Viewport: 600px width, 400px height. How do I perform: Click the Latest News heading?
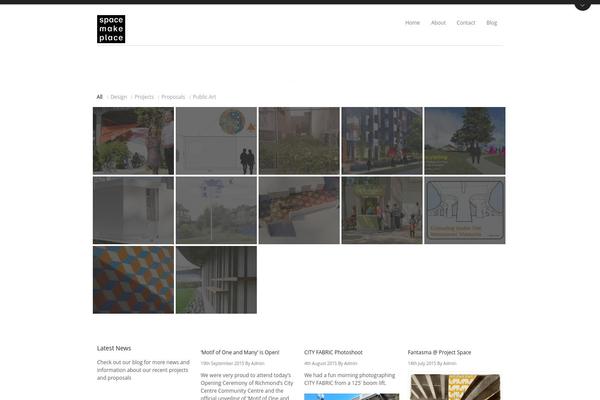114,348
